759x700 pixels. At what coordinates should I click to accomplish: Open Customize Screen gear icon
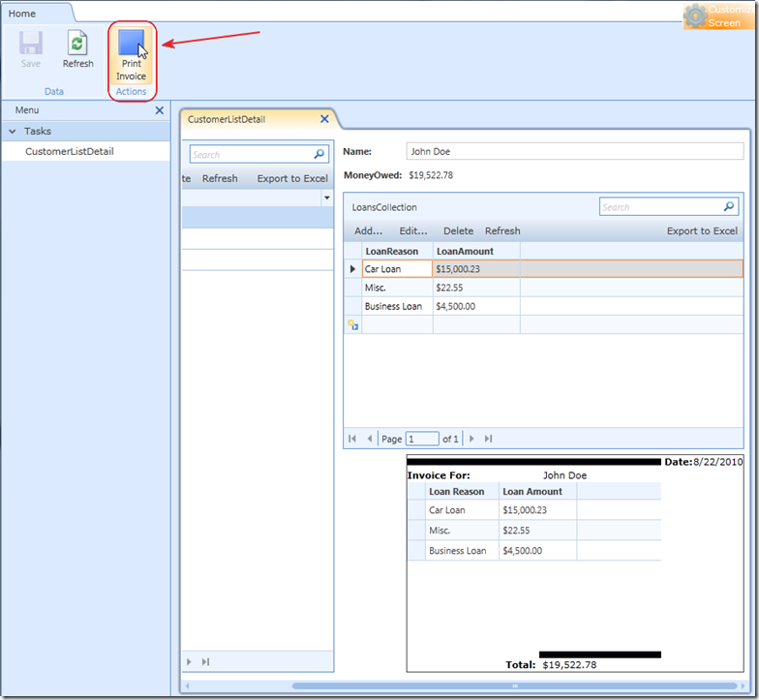tap(695, 15)
